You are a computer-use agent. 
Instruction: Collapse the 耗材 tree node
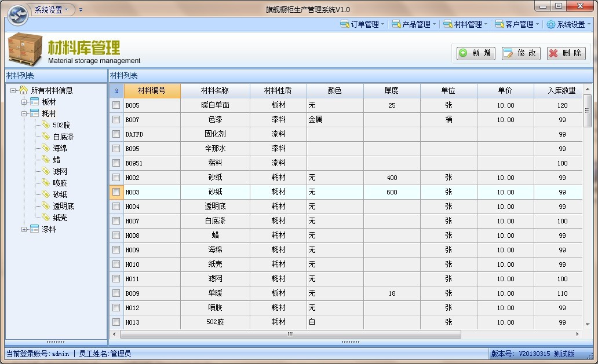(24, 113)
